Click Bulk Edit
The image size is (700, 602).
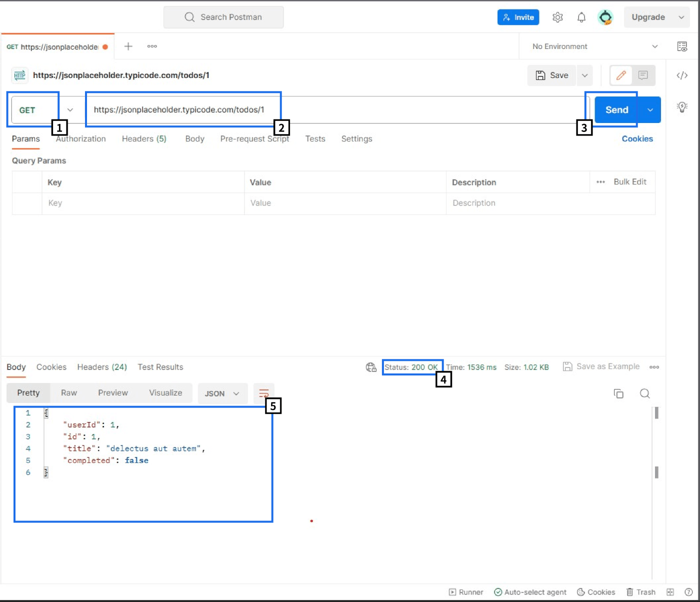[630, 182]
